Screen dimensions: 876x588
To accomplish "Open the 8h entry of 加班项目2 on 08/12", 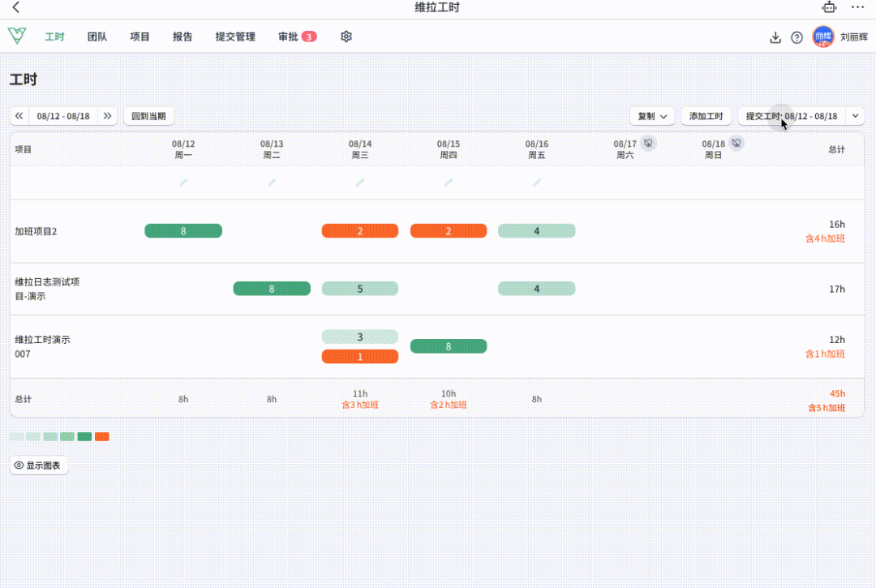I will (x=183, y=231).
